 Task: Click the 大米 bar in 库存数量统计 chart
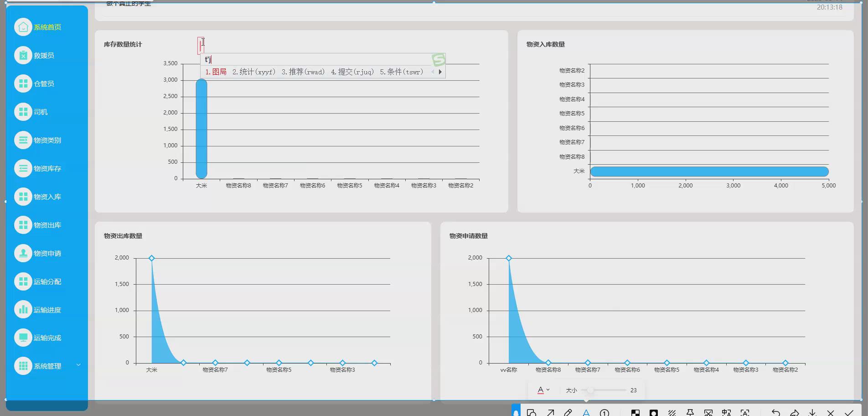tap(201, 129)
